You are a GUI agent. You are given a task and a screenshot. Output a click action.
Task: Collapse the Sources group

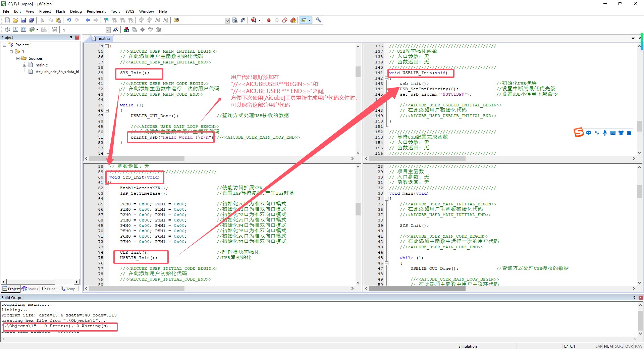click(18, 58)
